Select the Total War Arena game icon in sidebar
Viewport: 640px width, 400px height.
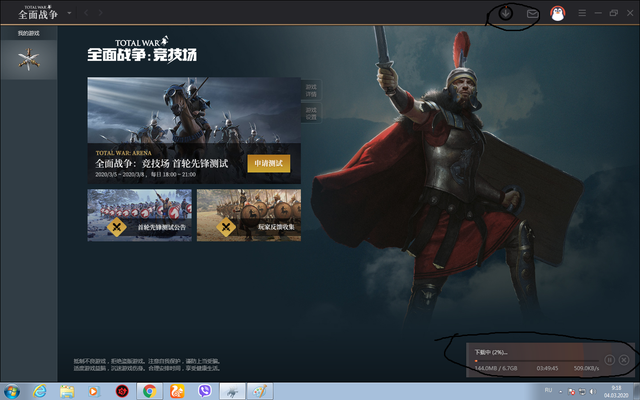pos(29,60)
